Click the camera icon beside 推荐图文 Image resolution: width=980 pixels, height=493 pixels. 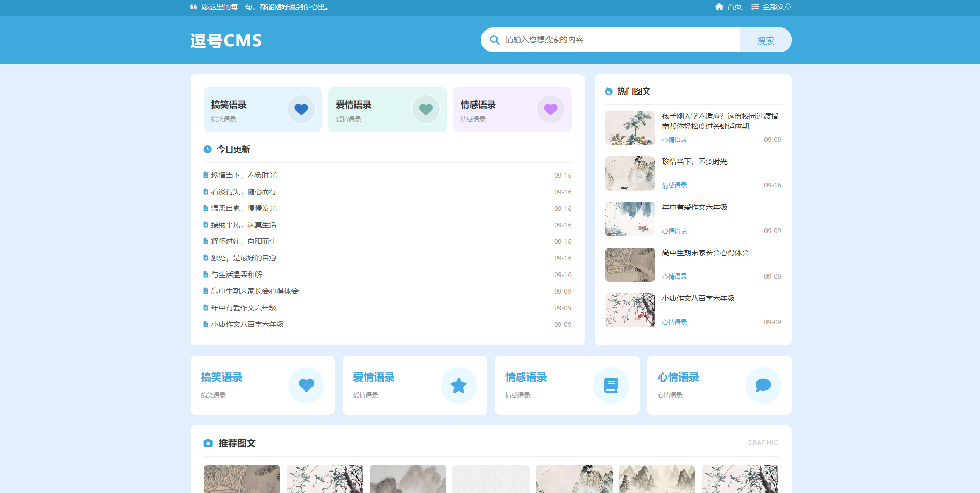[x=208, y=443]
